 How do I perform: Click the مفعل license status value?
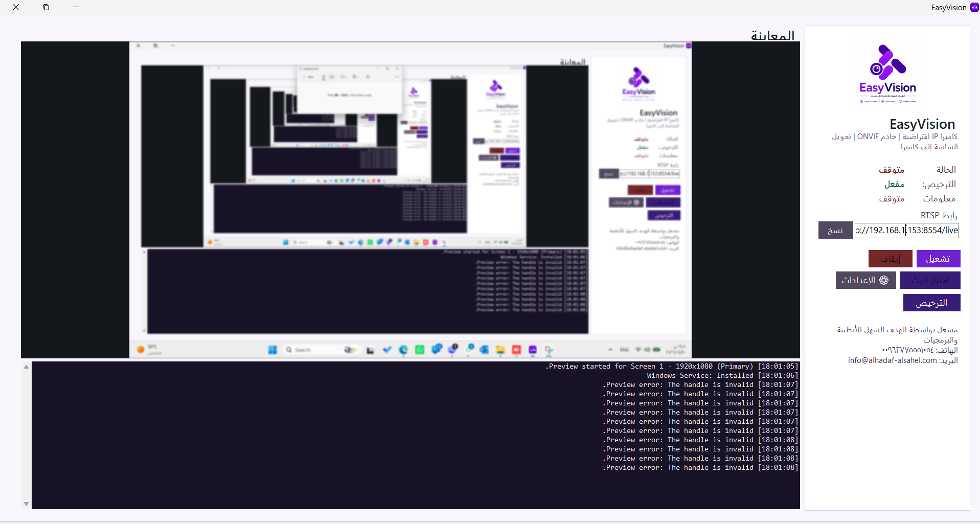[x=895, y=184]
